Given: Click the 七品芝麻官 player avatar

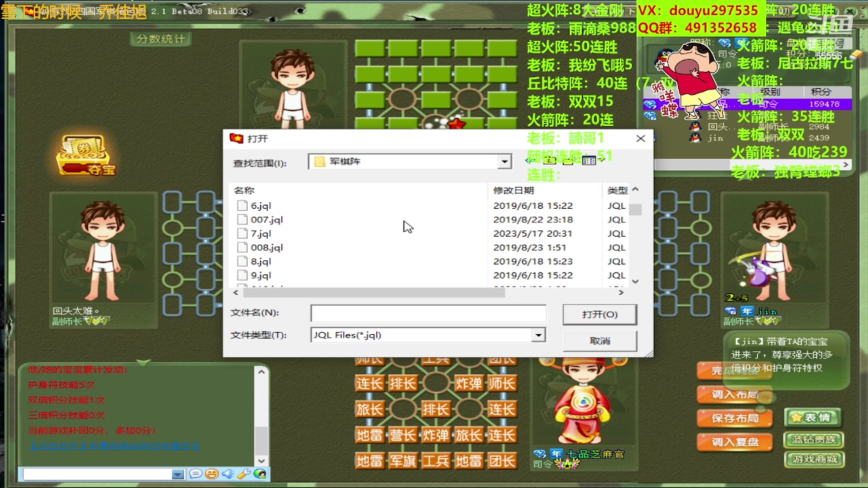Looking at the screenshot, I should 583,403.
